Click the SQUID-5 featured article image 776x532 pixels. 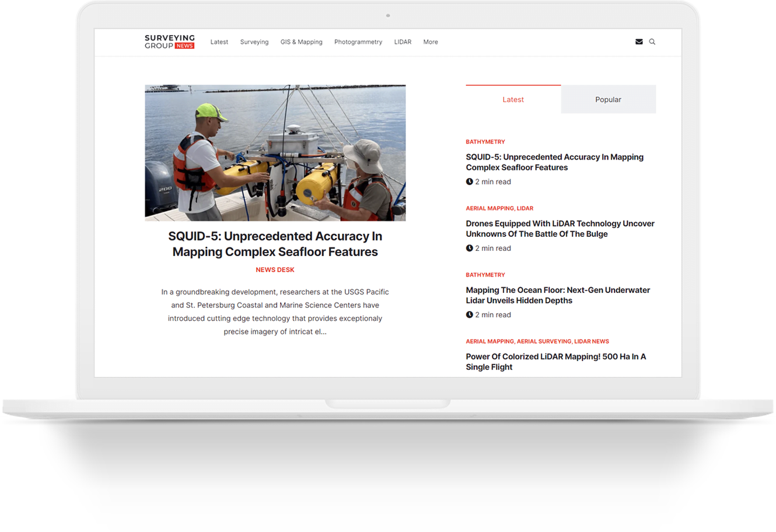pos(275,153)
